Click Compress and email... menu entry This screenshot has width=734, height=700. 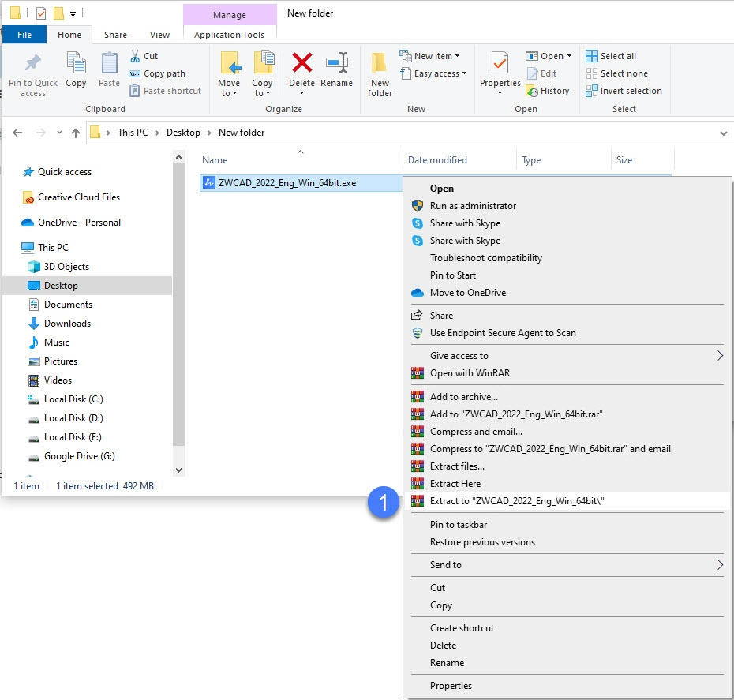(567, 432)
